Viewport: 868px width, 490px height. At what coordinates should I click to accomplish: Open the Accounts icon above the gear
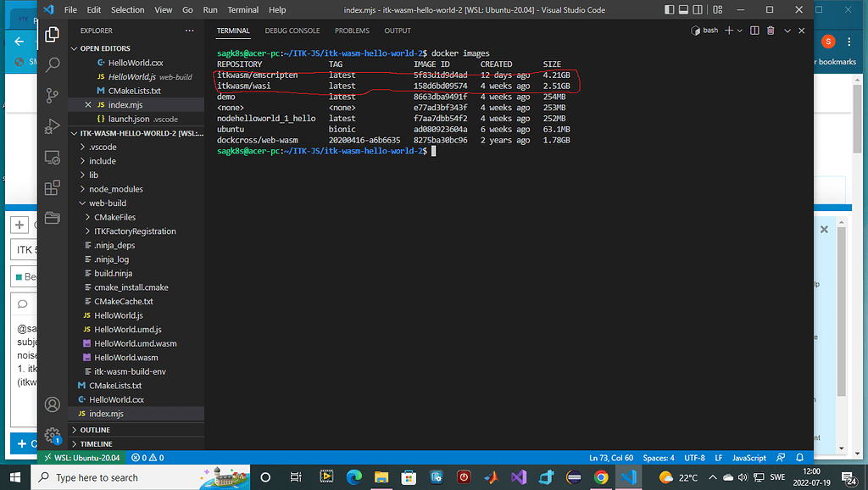[x=52, y=405]
